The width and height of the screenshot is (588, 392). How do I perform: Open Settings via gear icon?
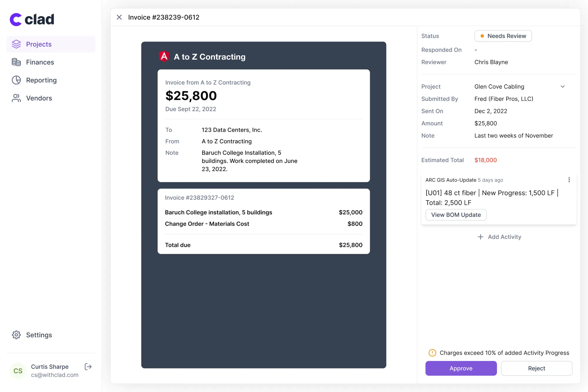pos(16,335)
